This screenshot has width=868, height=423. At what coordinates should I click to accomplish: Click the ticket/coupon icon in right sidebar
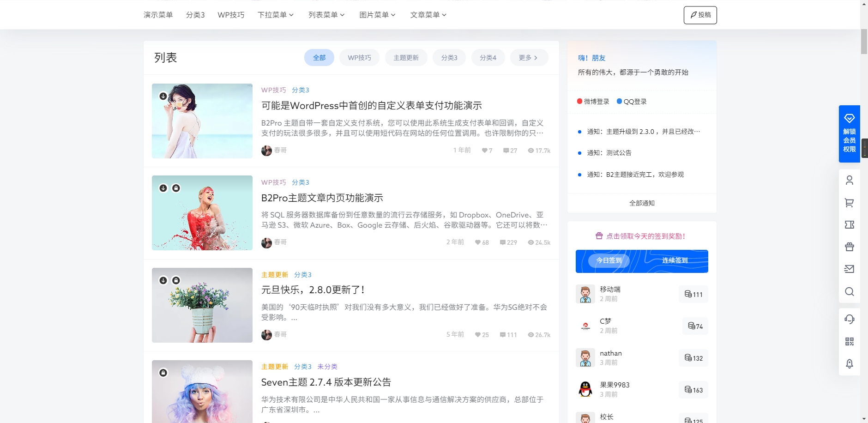pyautogui.click(x=850, y=224)
